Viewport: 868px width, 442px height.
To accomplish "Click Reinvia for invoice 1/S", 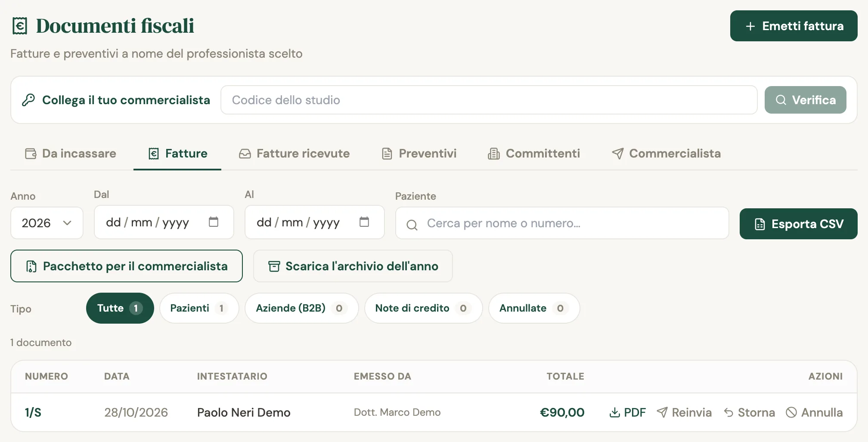I will pos(684,412).
